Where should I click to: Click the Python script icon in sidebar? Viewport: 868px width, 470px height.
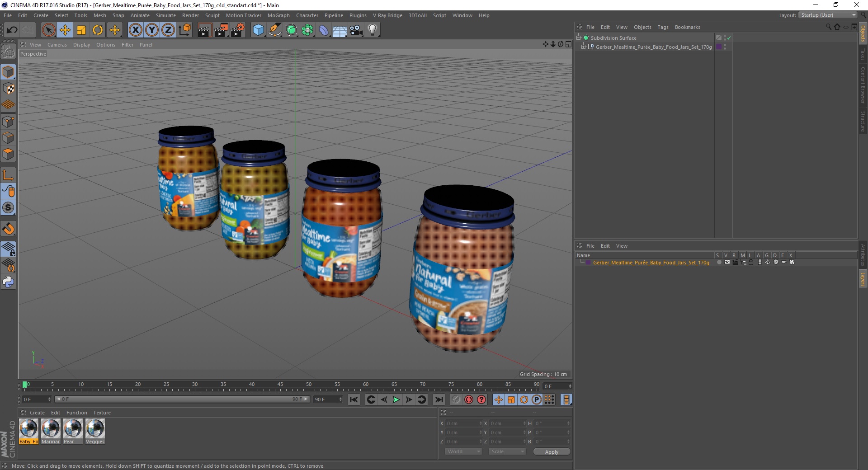(x=8, y=282)
